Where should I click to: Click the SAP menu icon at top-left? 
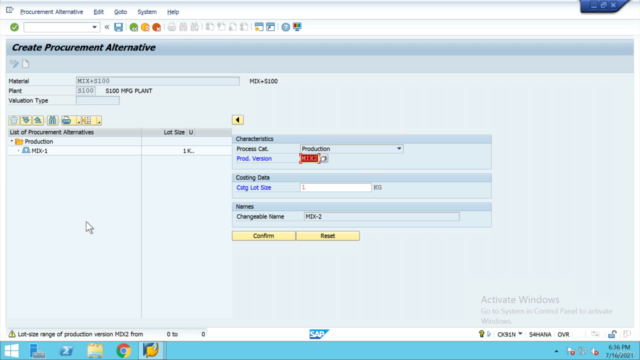tap(10, 10)
